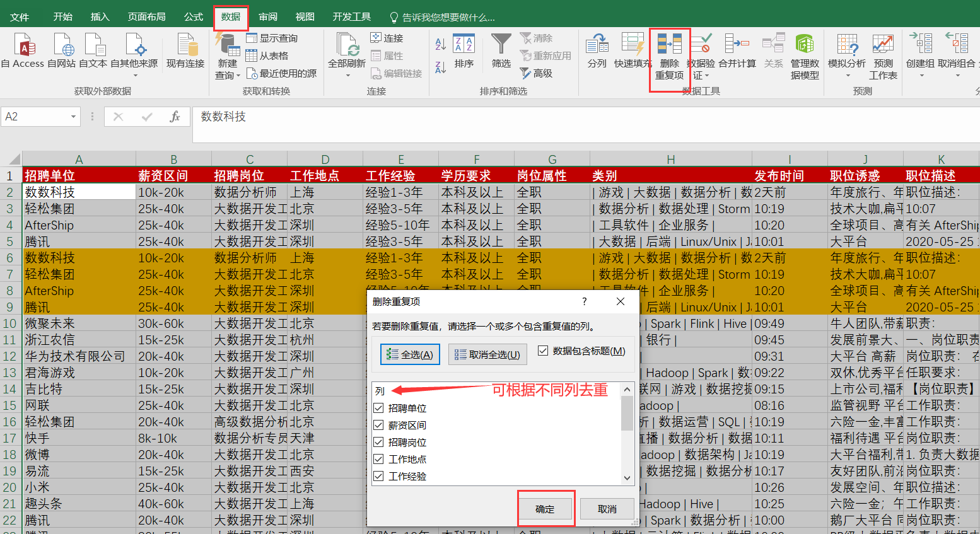
Task: Toggle the 筛选 filter funnel
Action: point(501,52)
